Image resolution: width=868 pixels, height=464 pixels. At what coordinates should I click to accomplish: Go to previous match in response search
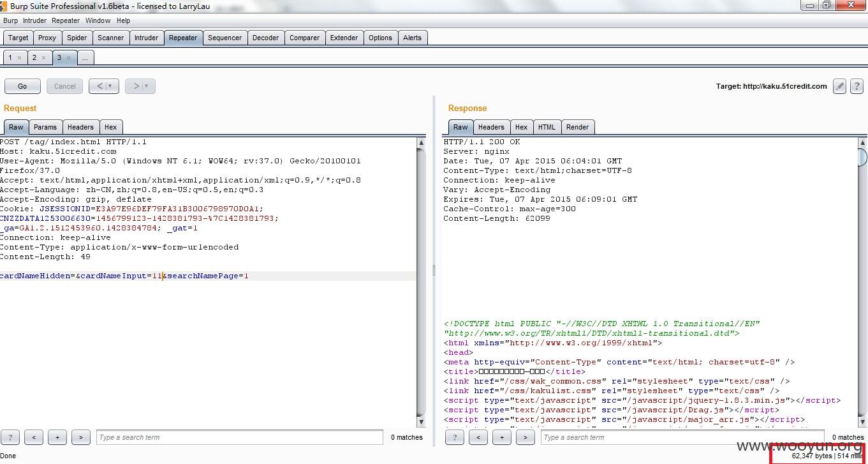(x=478, y=437)
